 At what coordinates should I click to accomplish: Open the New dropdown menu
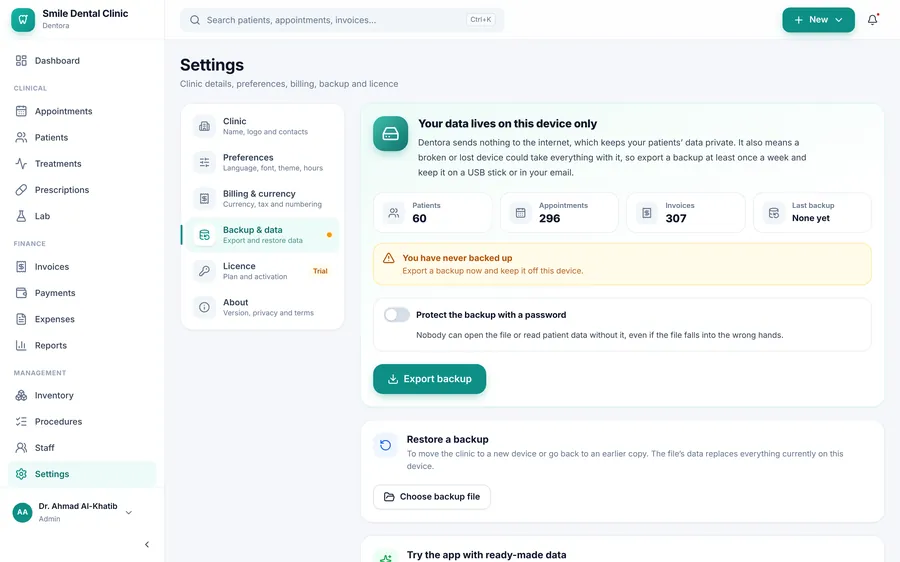click(818, 20)
